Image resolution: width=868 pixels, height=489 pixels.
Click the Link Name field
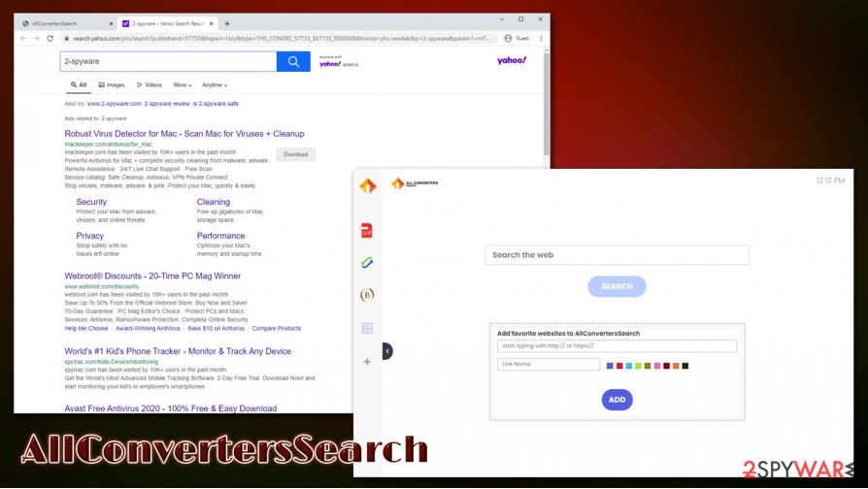coord(548,364)
